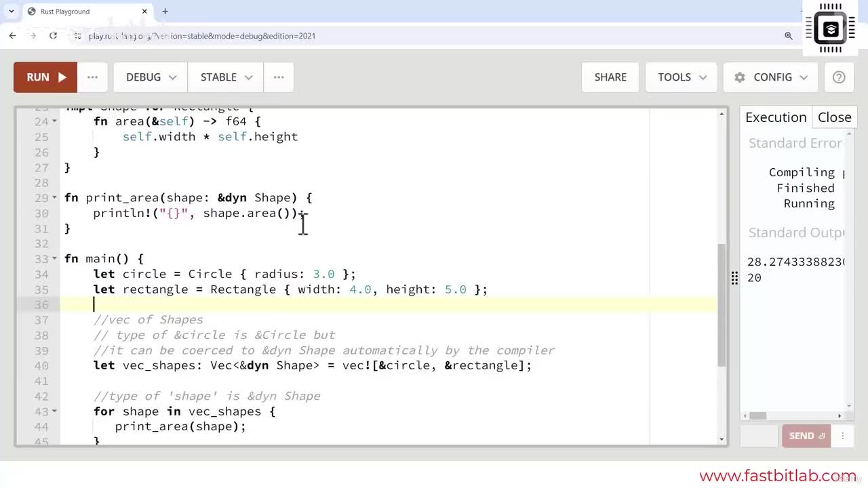Go back in the browser
This screenshot has width=868, height=488.
[12, 36]
